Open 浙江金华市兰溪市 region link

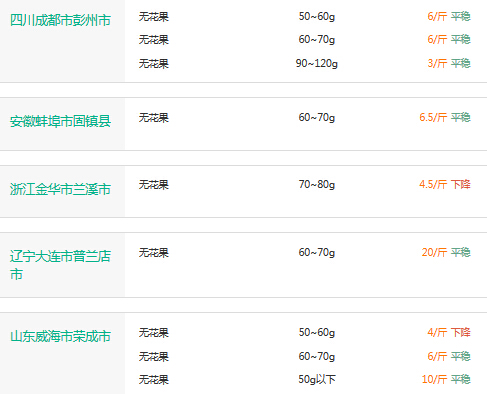60,189
